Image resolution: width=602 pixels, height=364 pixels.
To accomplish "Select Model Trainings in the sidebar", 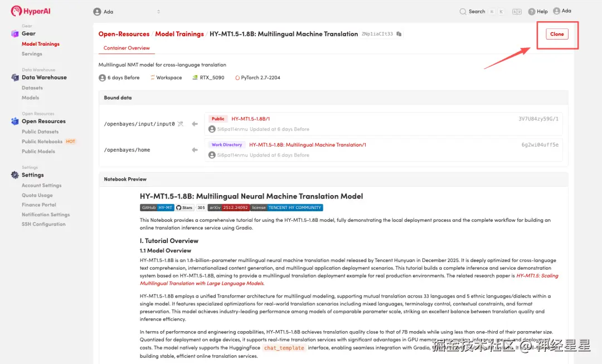I will click(x=41, y=44).
